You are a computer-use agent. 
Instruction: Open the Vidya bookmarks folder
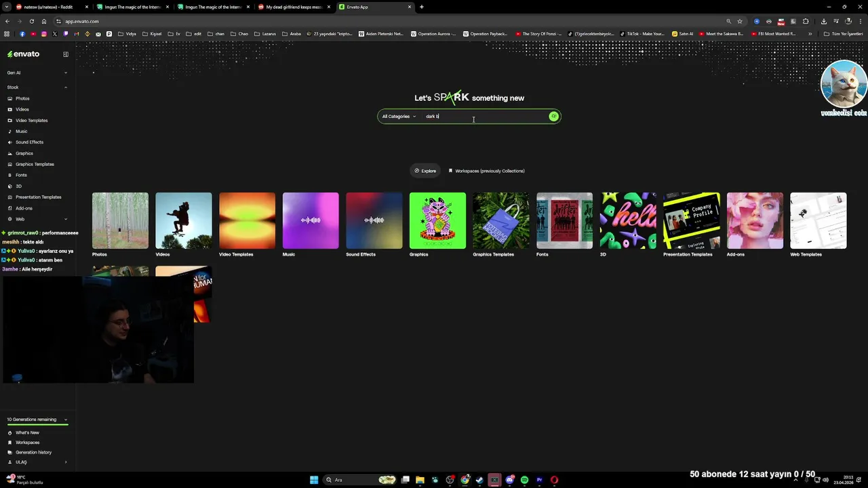pyautogui.click(x=127, y=34)
